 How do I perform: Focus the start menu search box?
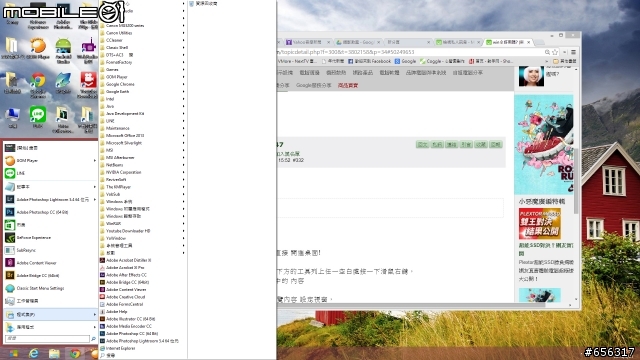(x=47, y=339)
